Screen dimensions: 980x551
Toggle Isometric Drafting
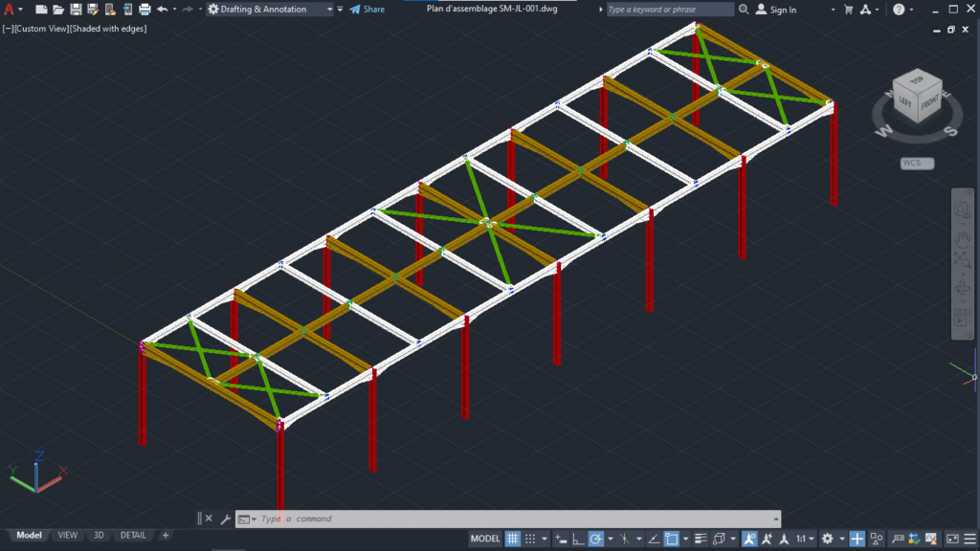pos(624,539)
